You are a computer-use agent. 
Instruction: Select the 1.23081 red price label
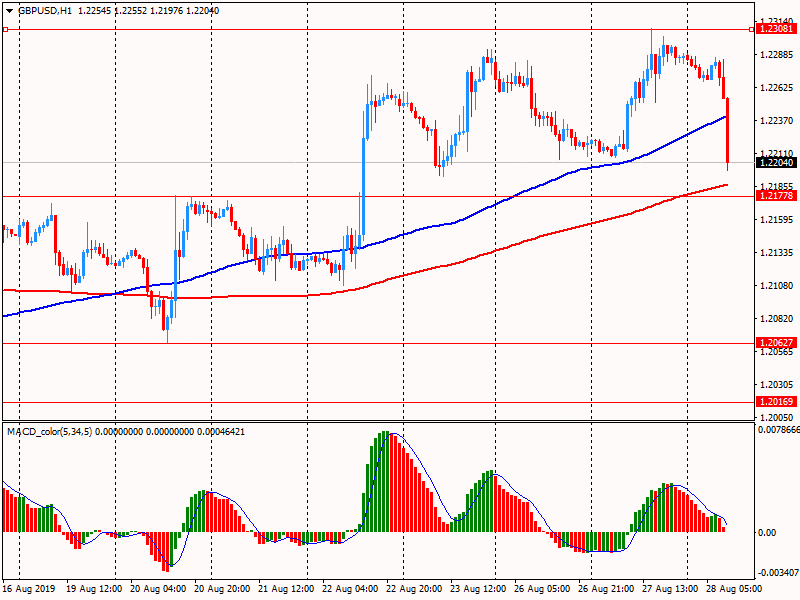[x=776, y=29]
